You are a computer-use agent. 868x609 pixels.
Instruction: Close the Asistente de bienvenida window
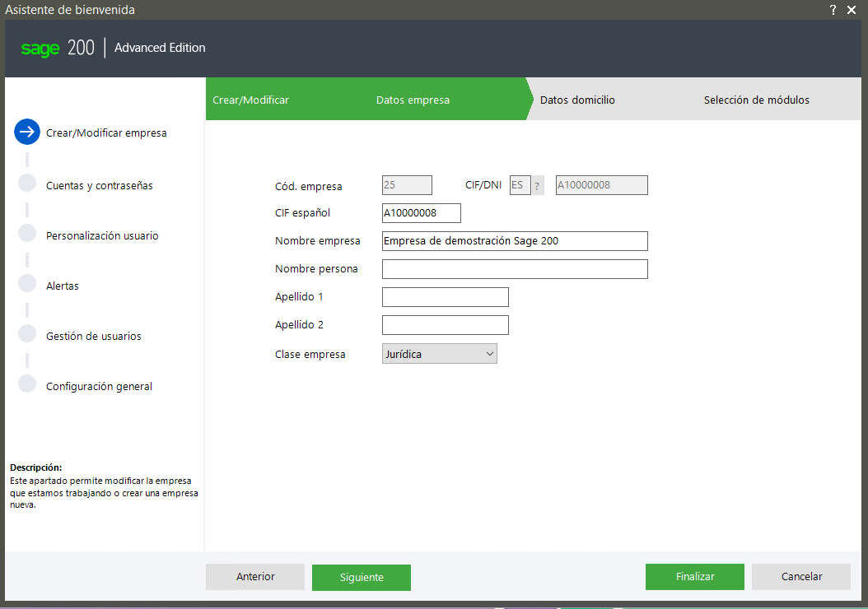pyautogui.click(x=852, y=10)
